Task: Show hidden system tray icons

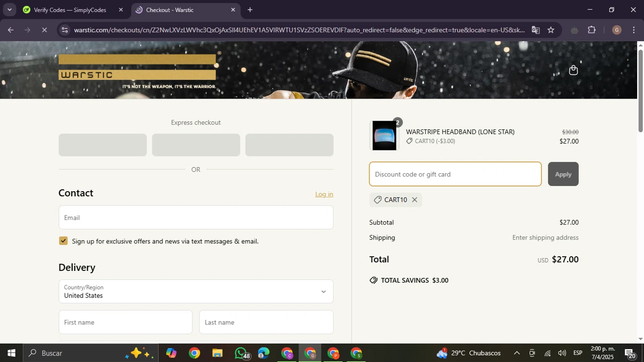Action: [517, 353]
